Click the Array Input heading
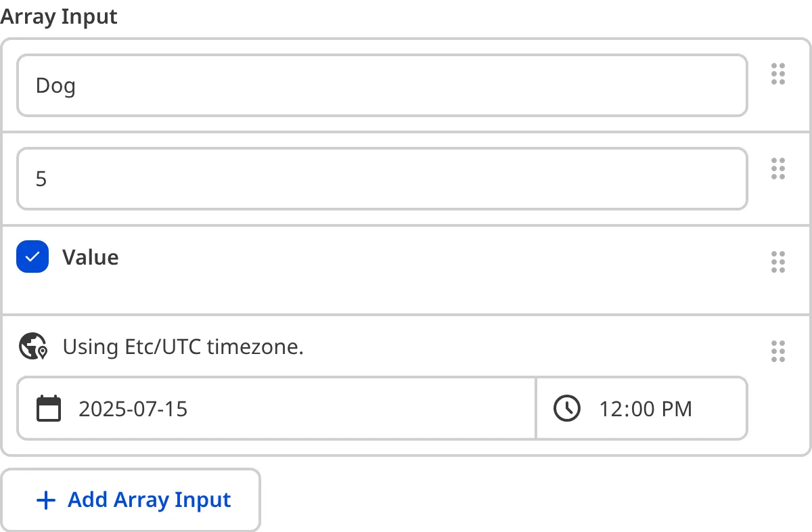The width and height of the screenshot is (812, 532). tap(59, 16)
